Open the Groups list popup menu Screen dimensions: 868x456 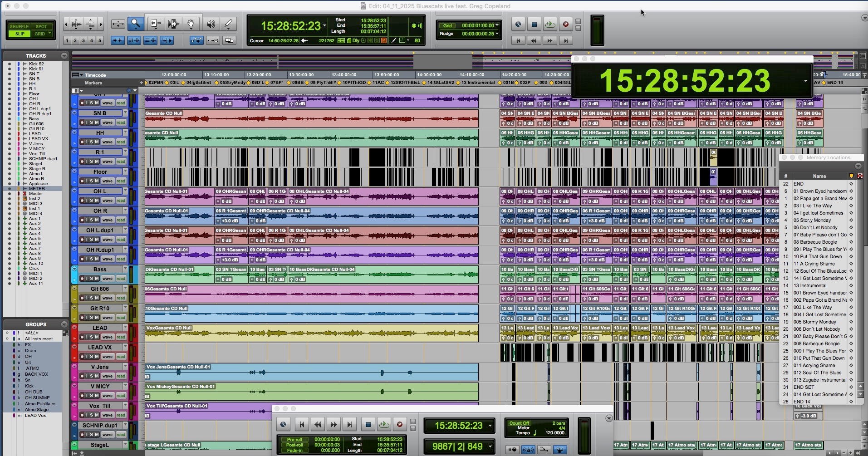pos(64,324)
